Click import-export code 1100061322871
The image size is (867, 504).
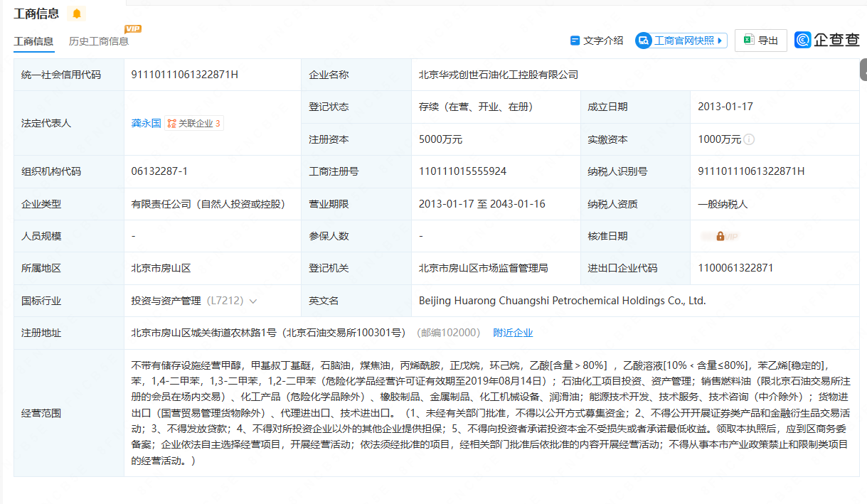click(x=736, y=268)
